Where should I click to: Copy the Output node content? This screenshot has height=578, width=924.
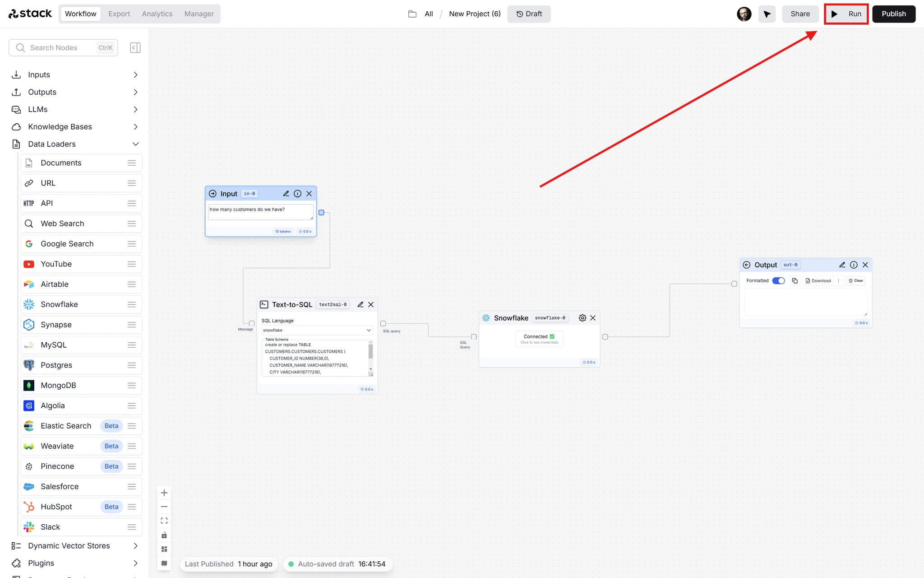pyautogui.click(x=795, y=281)
